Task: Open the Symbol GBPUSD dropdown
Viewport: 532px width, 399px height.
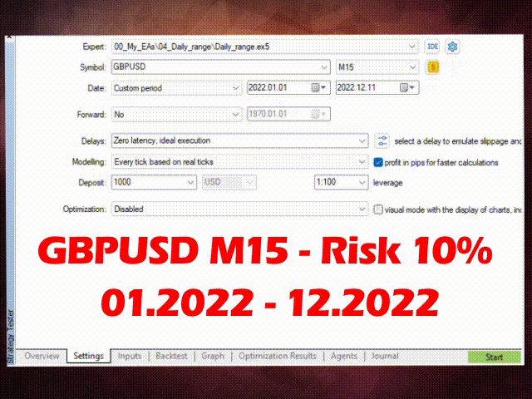Action: 324,67
